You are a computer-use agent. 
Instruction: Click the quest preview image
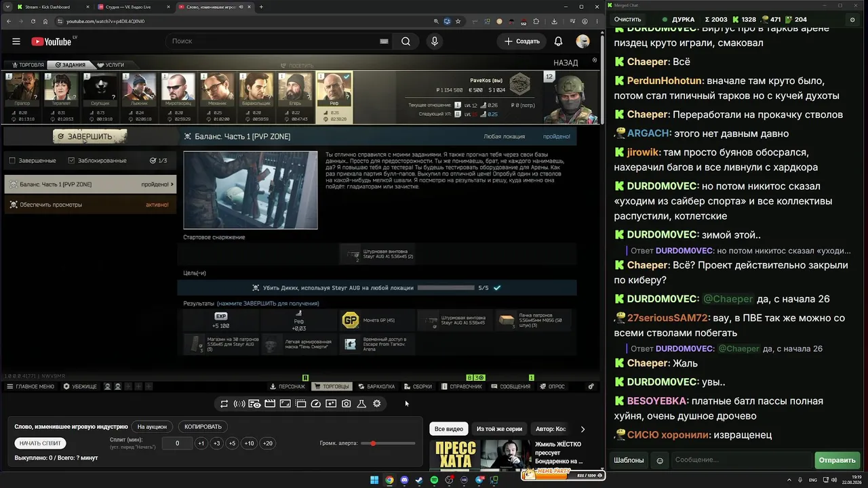pos(250,190)
